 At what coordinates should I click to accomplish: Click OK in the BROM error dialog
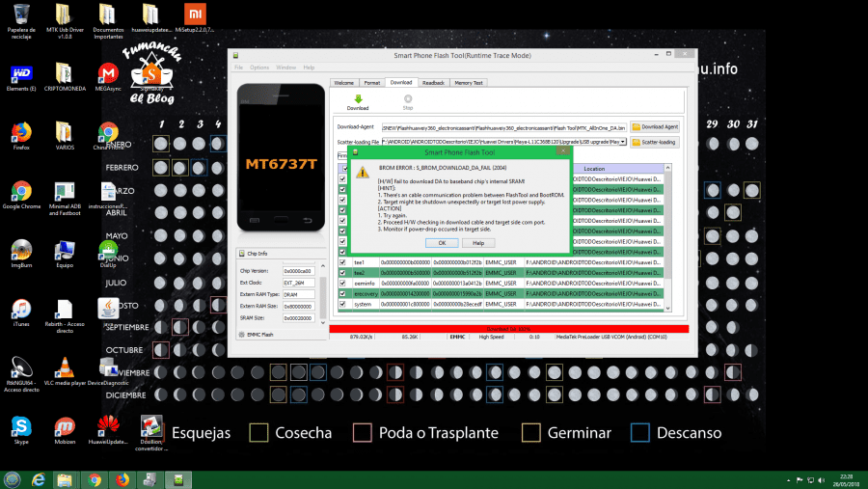pyautogui.click(x=442, y=243)
